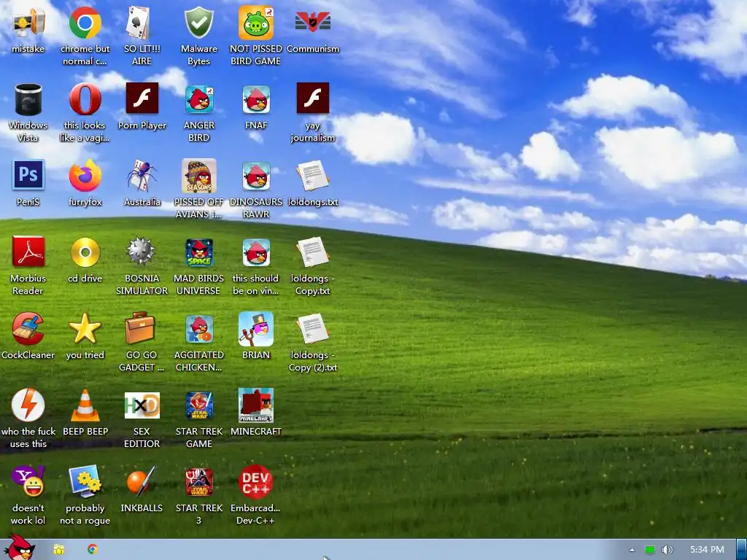Open the 'NOT PISSED BIRD GAME' green pig icon

(256, 23)
